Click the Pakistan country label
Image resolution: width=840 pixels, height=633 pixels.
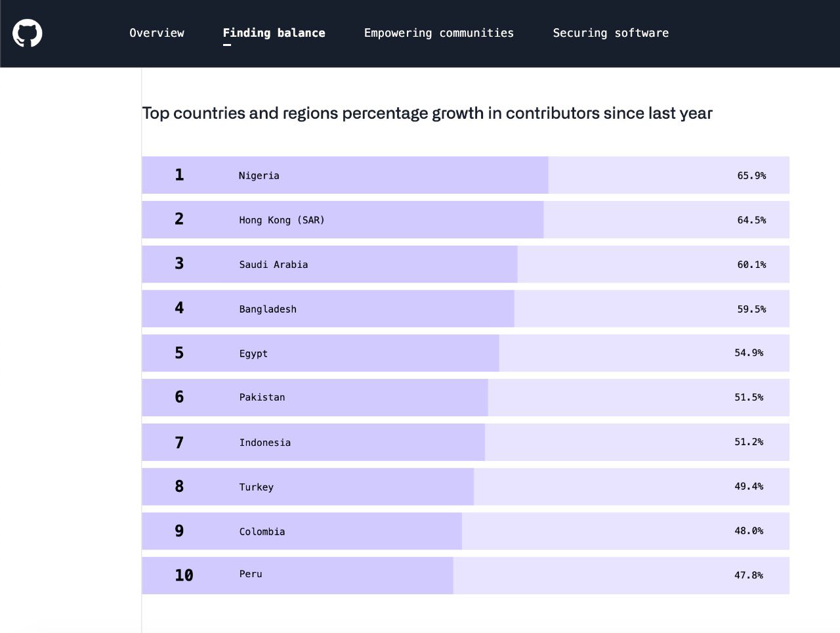tap(262, 397)
